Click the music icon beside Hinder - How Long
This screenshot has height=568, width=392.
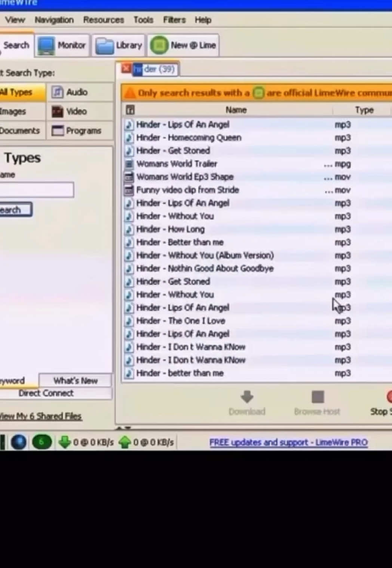coord(129,229)
